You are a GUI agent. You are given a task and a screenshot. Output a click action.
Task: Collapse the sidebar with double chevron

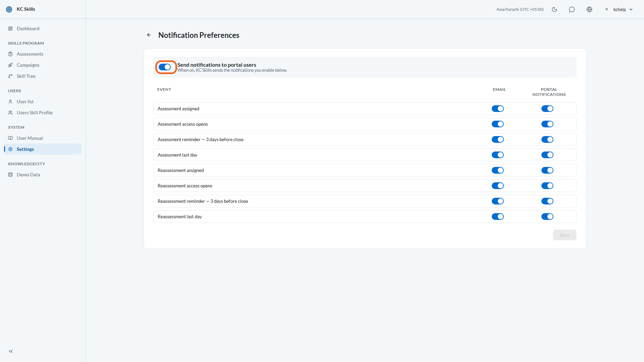(11, 351)
